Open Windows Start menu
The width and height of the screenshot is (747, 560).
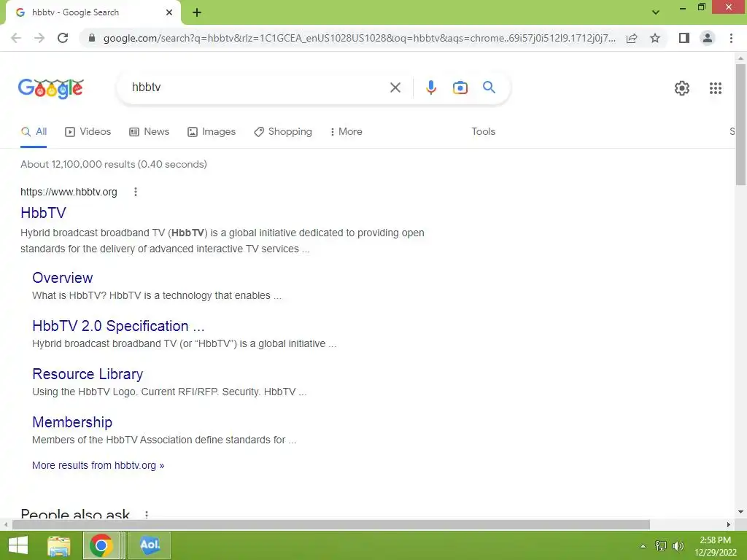coord(18,545)
